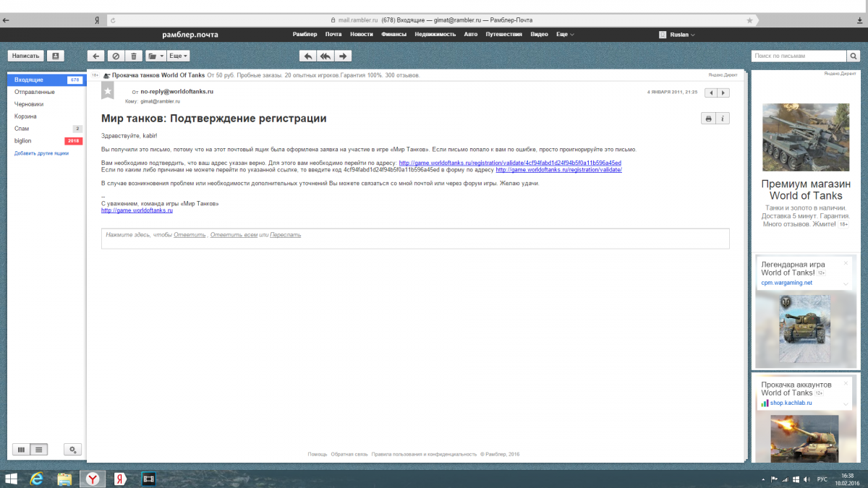This screenshot has width=868, height=488.
Task: Expand the Еще actions dropdown in toolbar
Action: pos(179,56)
